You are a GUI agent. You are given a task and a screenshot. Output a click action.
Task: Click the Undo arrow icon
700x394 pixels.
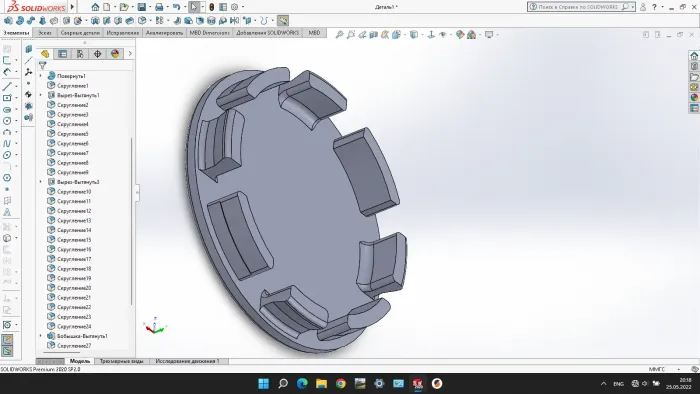176,7
